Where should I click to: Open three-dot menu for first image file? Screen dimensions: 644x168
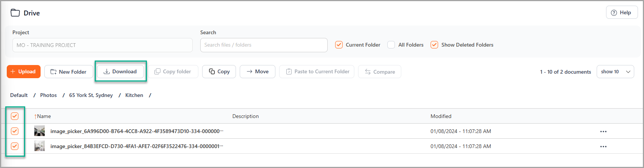603,132
